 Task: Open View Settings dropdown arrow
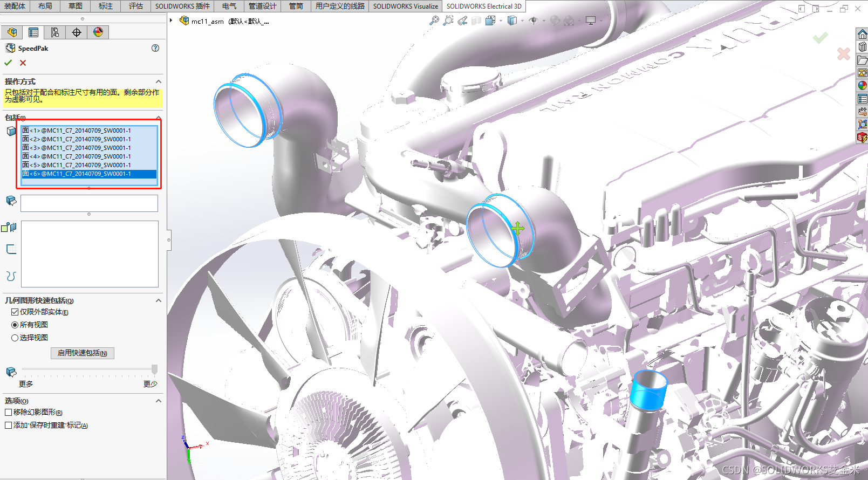tap(601, 20)
